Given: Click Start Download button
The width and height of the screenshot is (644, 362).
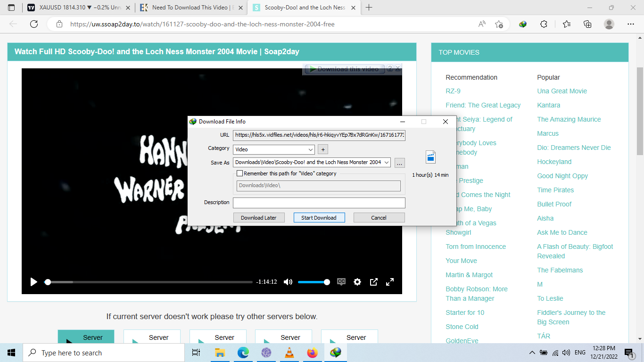Looking at the screenshot, I should coord(319,217).
